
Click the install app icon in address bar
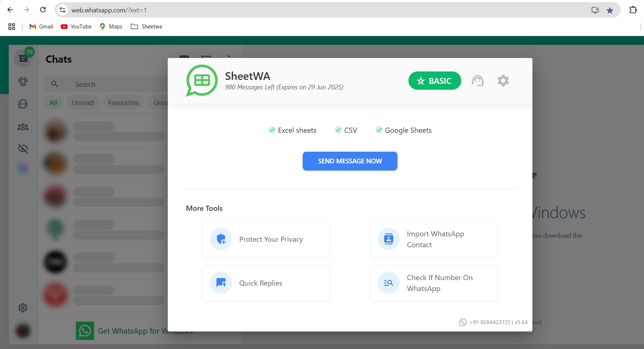click(x=595, y=10)
